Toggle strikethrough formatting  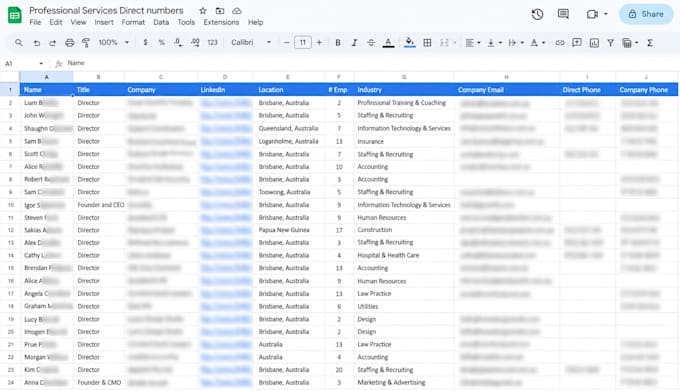pyautogui.click(x=371, y=42)
